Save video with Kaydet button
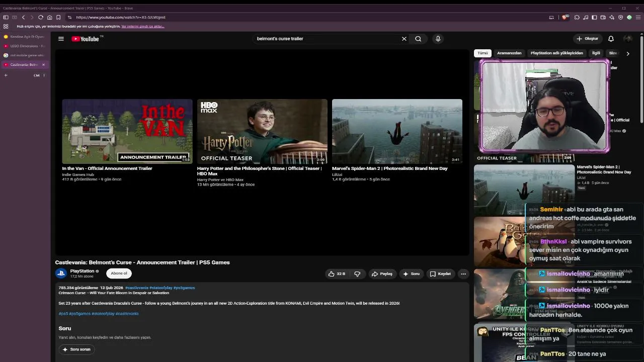The width and height of the screenshot is (644, 362). (440, 274)
